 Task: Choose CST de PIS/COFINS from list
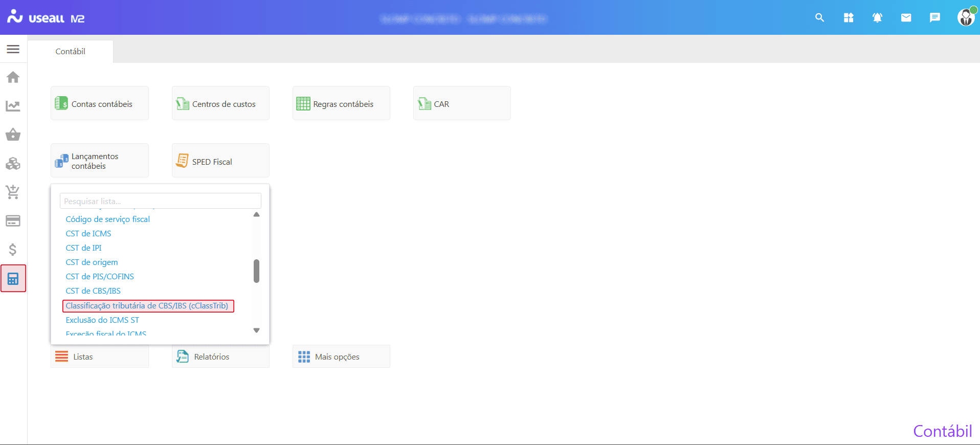coord(100,277)
